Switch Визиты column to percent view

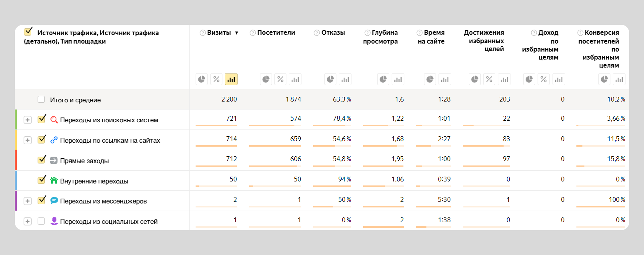(x=216, y=79)
